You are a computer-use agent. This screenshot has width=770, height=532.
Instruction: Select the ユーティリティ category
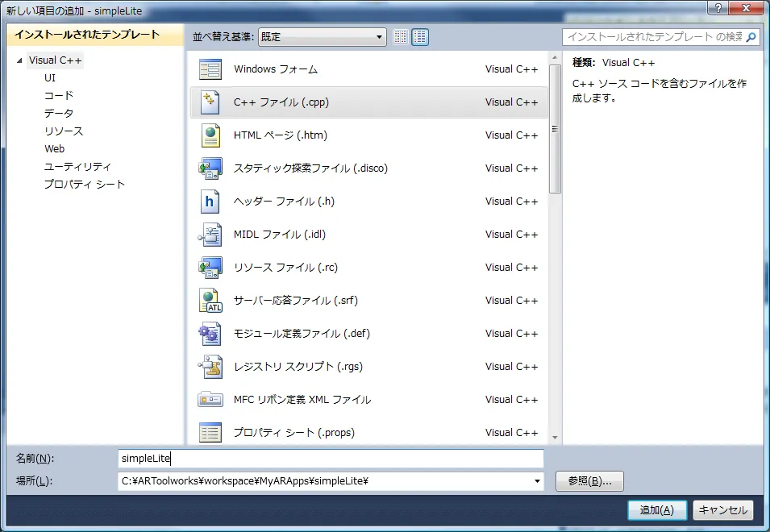77,166
